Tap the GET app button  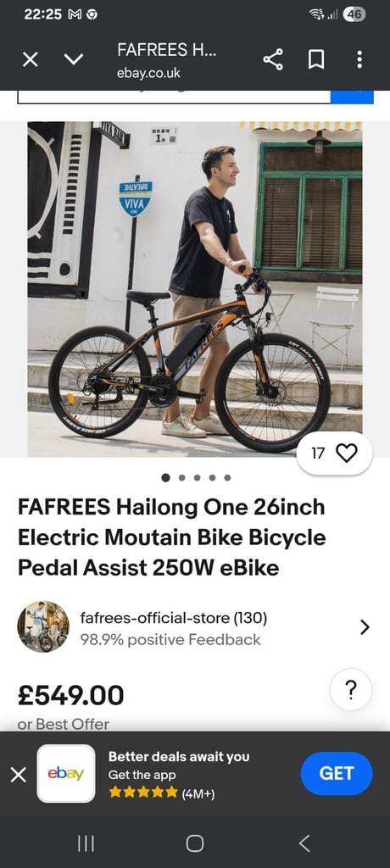pos(337,773)
